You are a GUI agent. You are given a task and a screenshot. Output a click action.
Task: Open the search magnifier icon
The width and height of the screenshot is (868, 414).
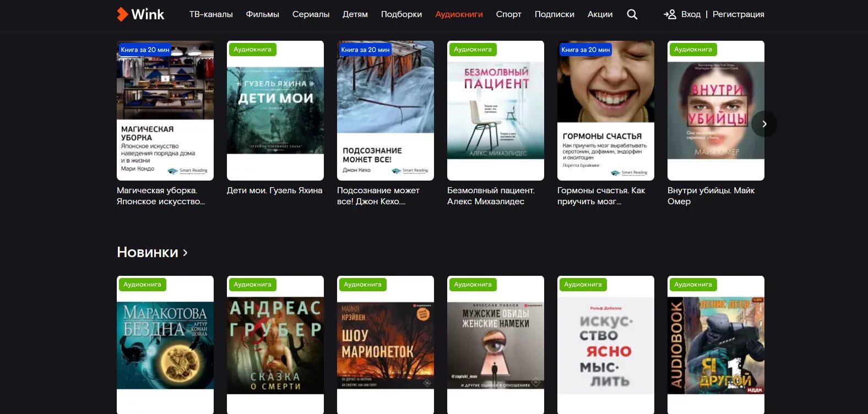click(632, 14)
